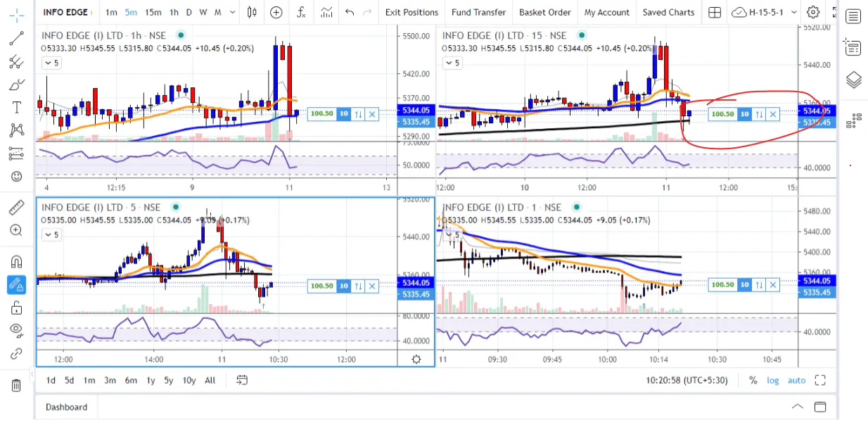Select the crosshair cursor tool
868x421 pixels.
16,15
